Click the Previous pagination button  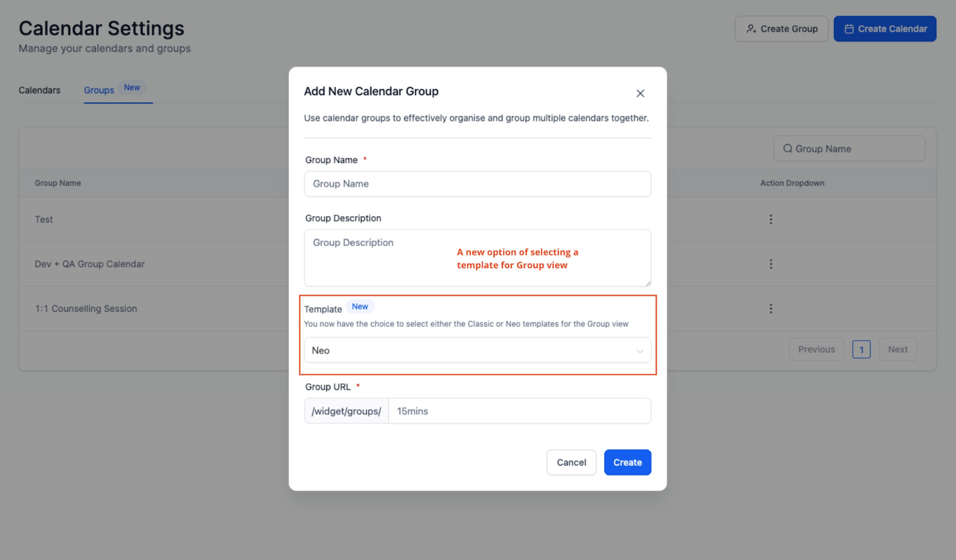click(816, 350)
